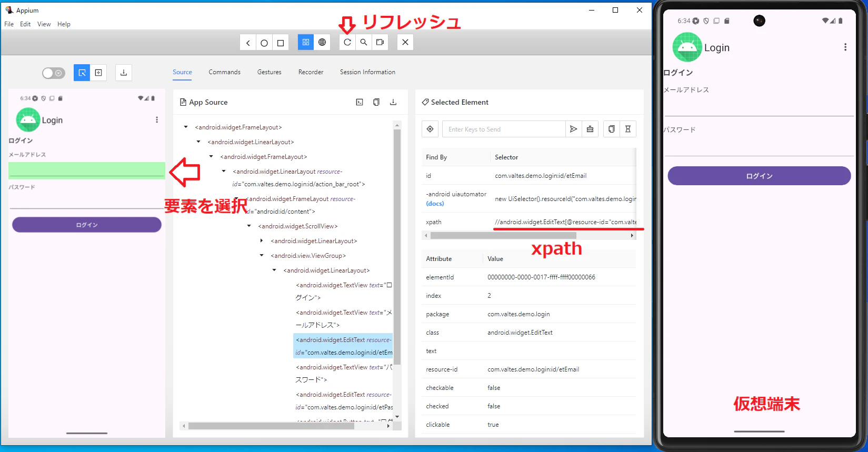Screen dimensions: 868x452
Task: Click the class value android.widget.EditText
Action: (x=520, y=333)
